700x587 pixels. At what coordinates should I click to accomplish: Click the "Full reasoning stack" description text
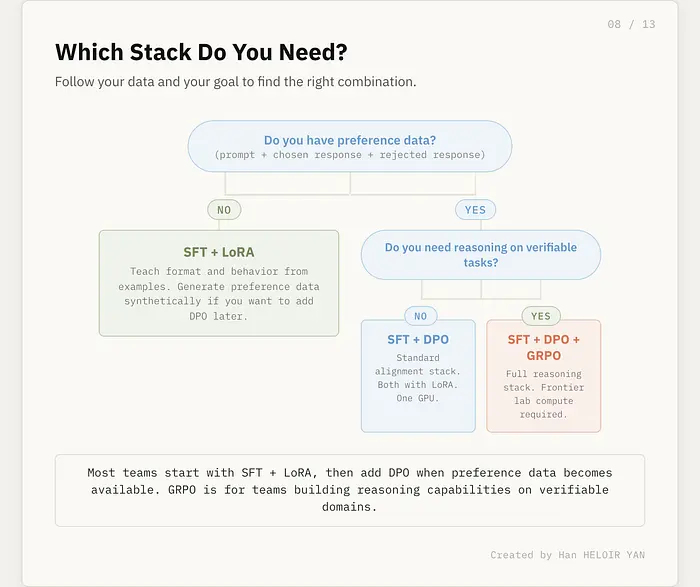543,381
